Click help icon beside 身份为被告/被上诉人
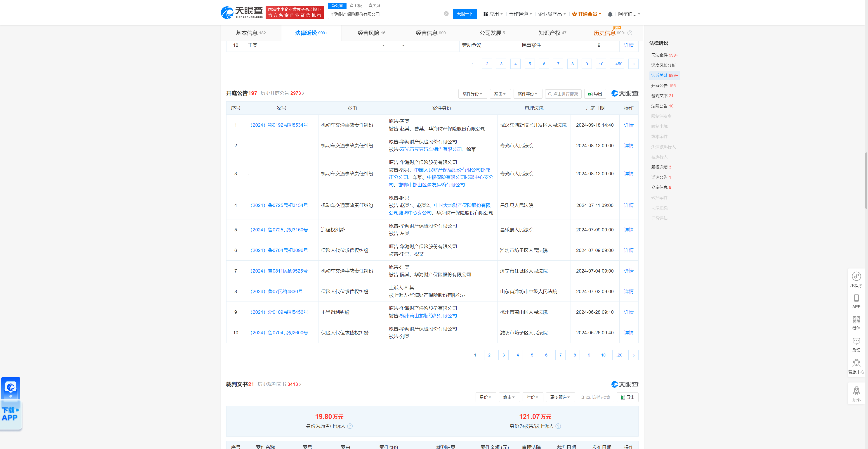This screenshot has height=449, width=868. click(558, 426)
